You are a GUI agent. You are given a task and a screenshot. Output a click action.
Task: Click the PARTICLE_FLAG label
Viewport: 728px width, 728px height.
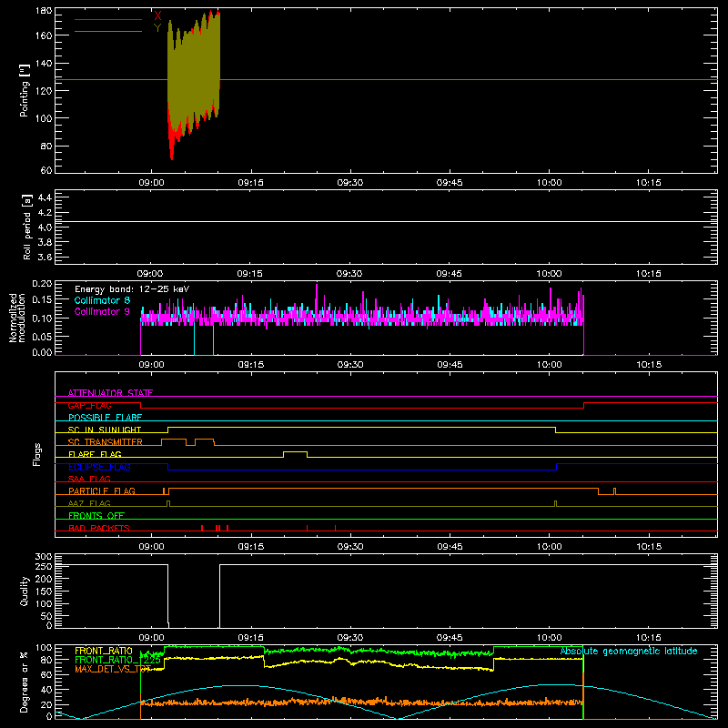[102, 491]
